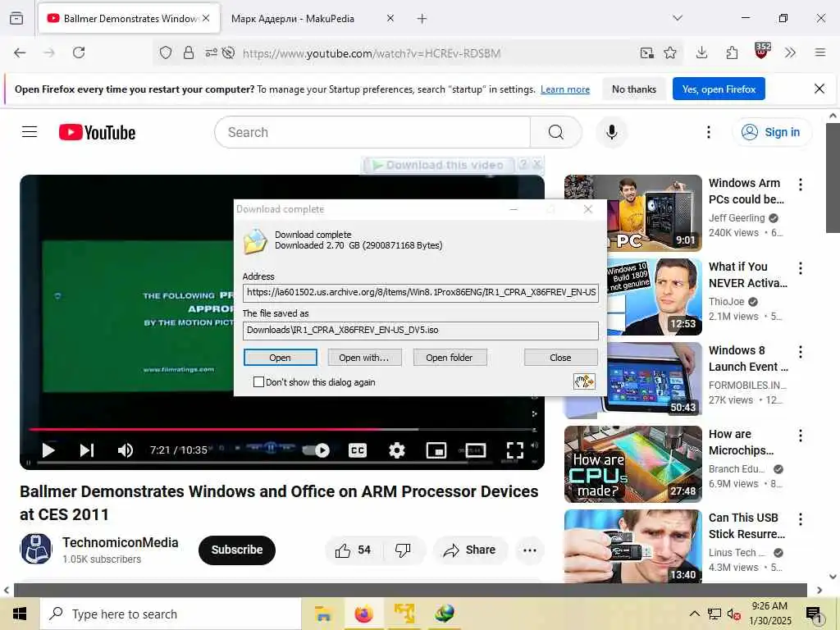Open options for Can This USB Stick video
The width and height of the screenshot is (840, 630).
click(801, 519)
